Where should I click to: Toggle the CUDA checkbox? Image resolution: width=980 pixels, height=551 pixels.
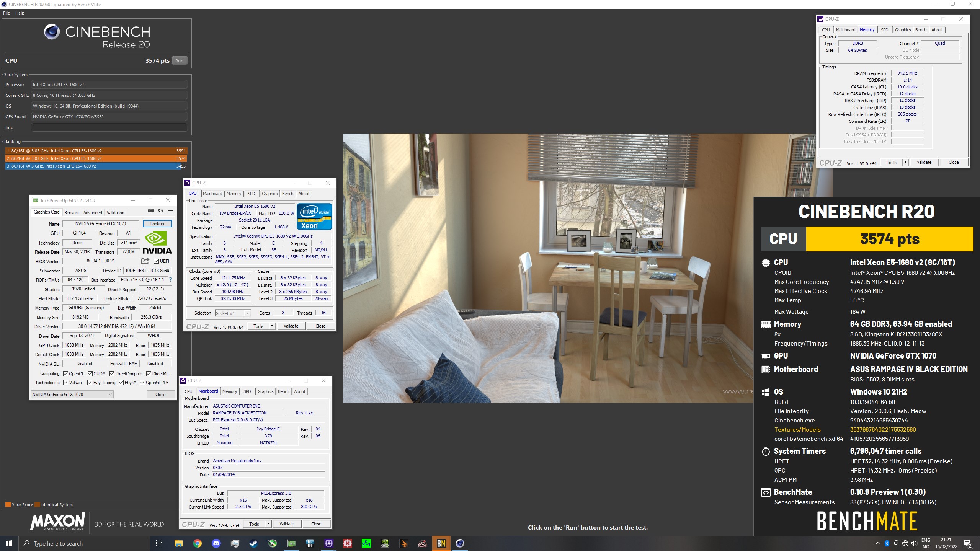click(x=90, y=374)
